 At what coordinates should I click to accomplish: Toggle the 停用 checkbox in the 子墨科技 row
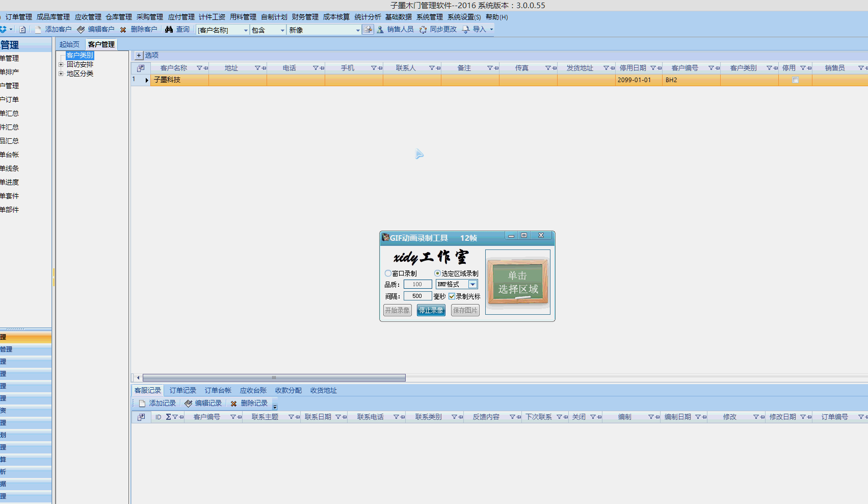(795, 80)
